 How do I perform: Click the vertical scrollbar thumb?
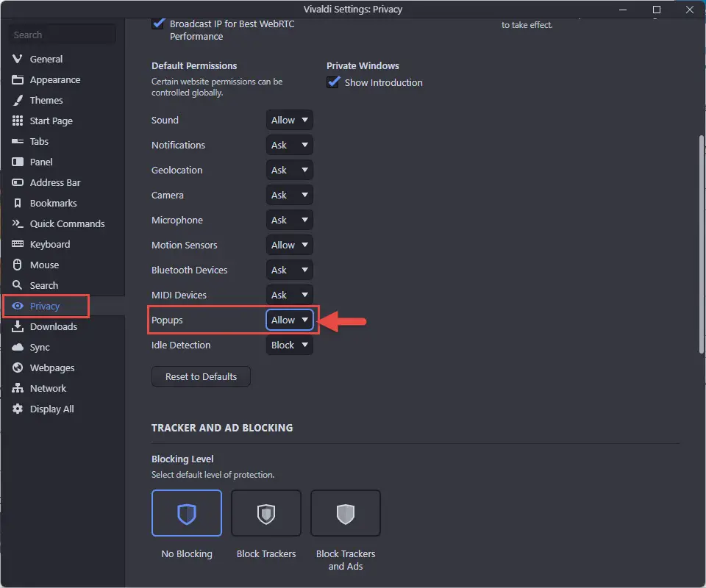(701, 244)
